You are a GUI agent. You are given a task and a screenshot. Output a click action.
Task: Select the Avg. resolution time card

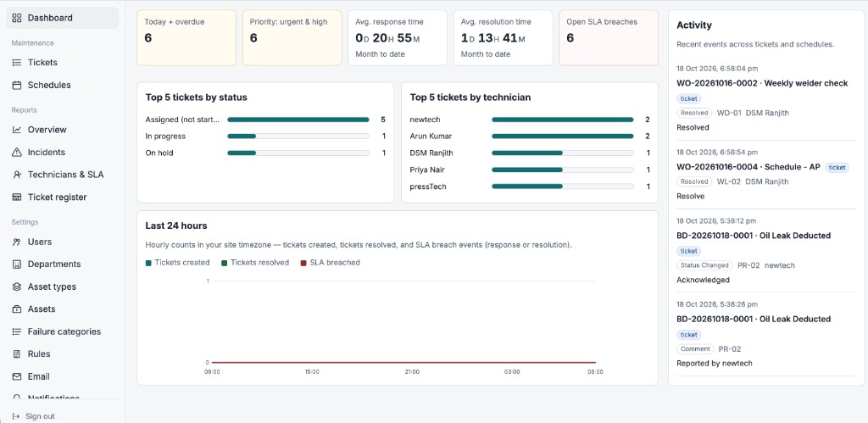click(504, 37)
